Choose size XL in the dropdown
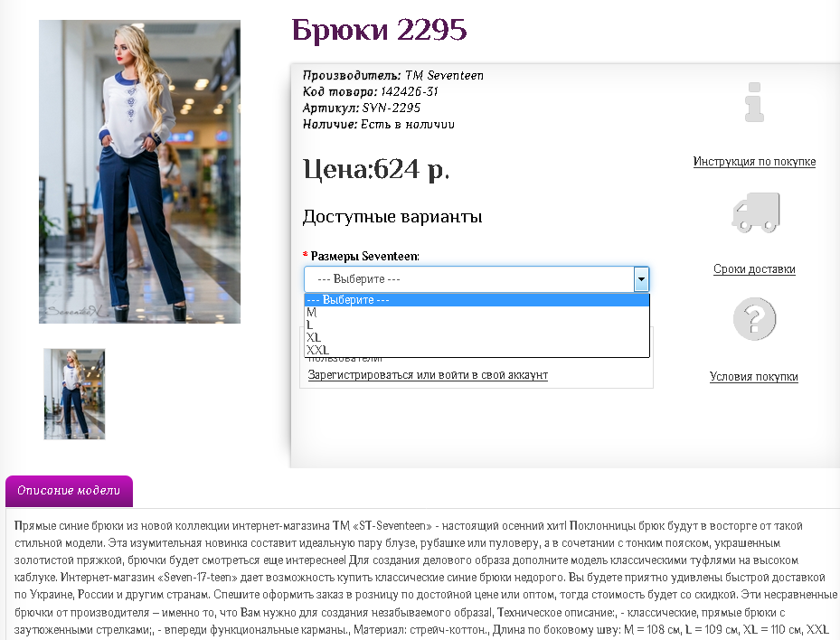840x640 pixels. pos(477,337)
